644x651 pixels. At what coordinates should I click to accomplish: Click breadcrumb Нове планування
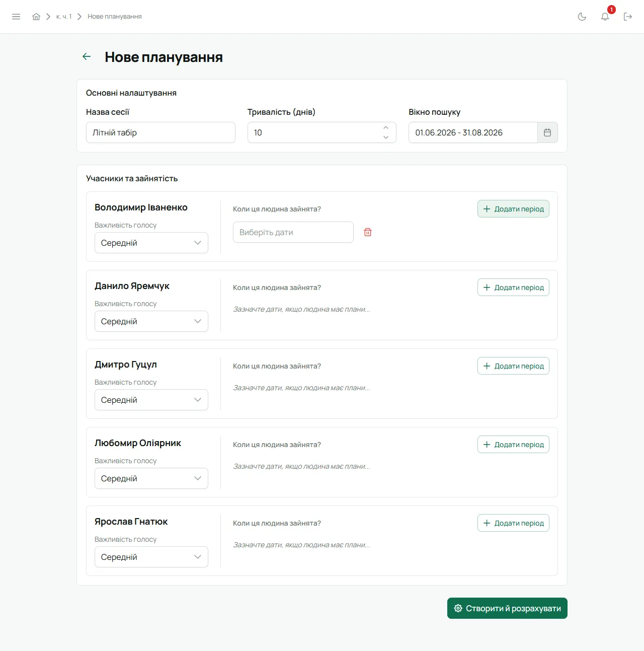click(x=115, y=17)
